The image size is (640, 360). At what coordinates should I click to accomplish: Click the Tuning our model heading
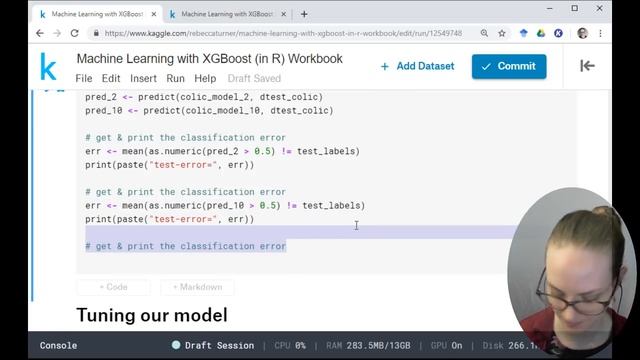(152, 316)
